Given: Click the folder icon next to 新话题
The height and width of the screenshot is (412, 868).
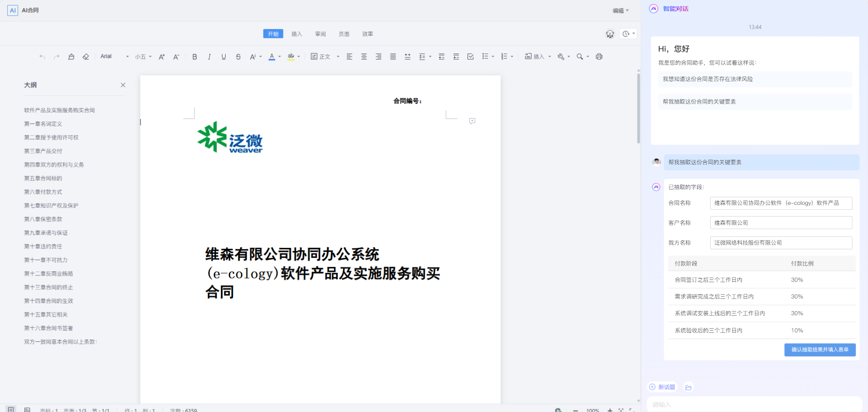Looking at the screenshot, I should pos(689,388).
